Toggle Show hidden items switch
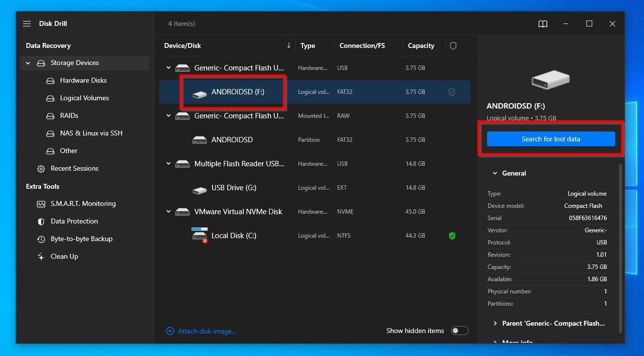Viewport: 644px width, 356px height. click(x=459, y=331)
